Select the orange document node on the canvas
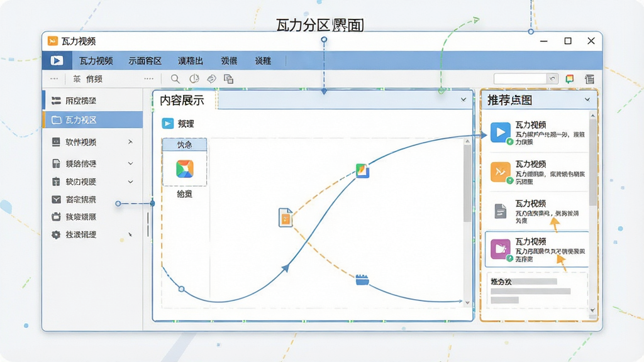The height and width of the screenshot is (362, 644). [286, 217]
